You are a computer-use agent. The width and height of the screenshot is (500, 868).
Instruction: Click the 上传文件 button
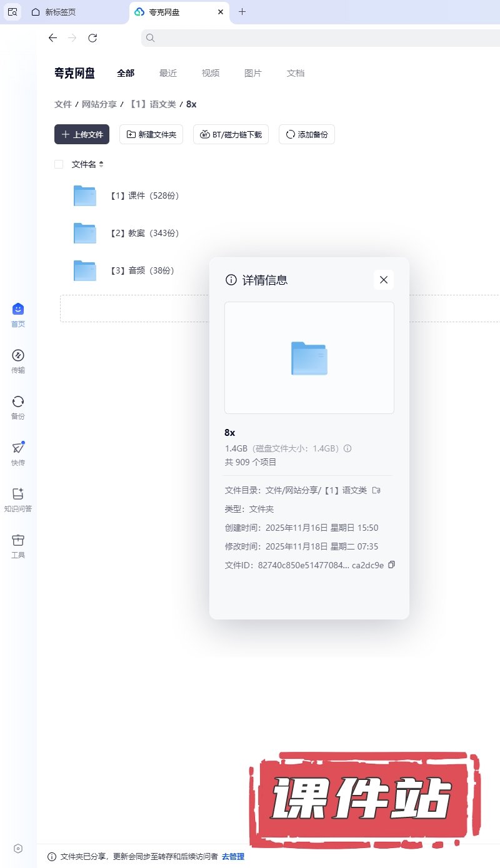click(x=82, y=134)
